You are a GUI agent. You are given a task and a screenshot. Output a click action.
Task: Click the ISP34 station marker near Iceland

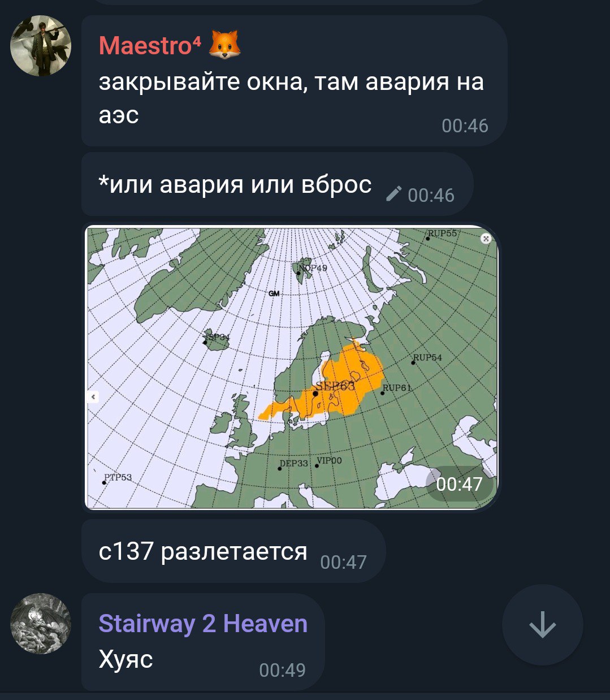coord(205,342)
